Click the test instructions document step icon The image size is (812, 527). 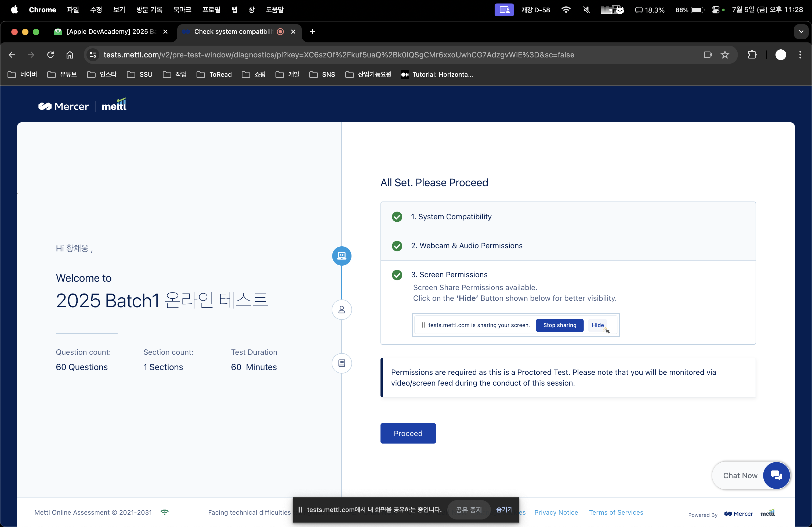[x=342, y=363]
